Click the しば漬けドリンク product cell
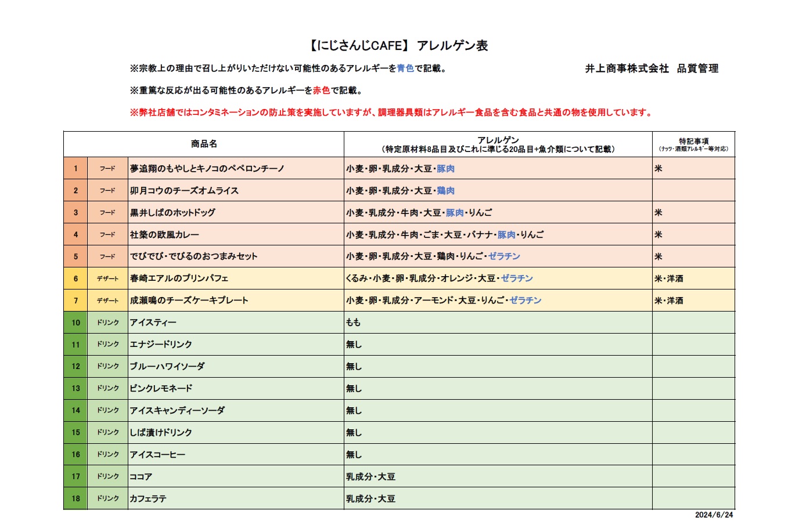This screenshot has height=532, width=799. click(161, 433)
